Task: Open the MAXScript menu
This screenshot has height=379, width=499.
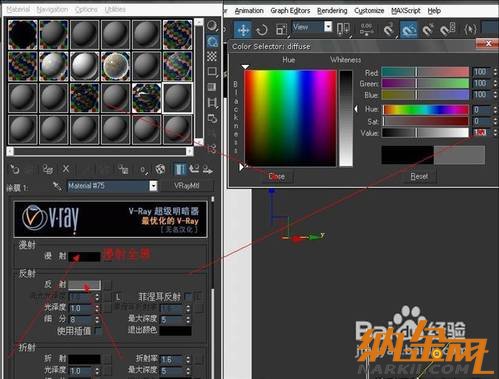Action: click(x=406, y=11)
